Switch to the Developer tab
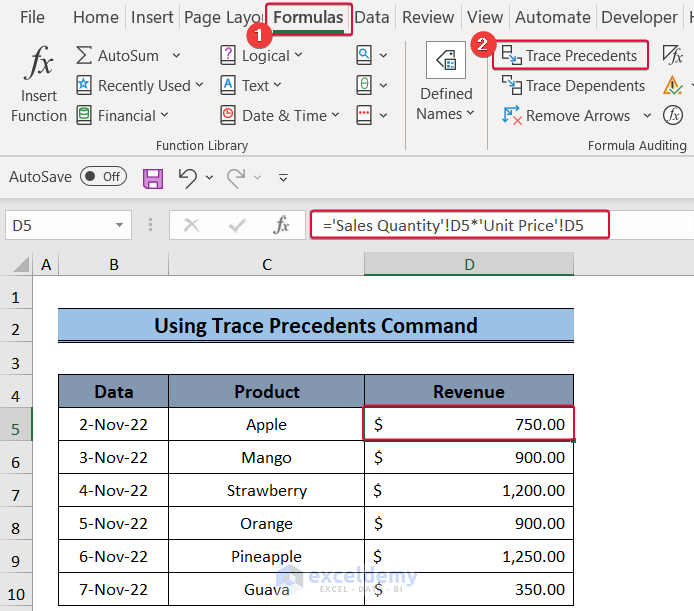694x611 pixels. (639, 17)
